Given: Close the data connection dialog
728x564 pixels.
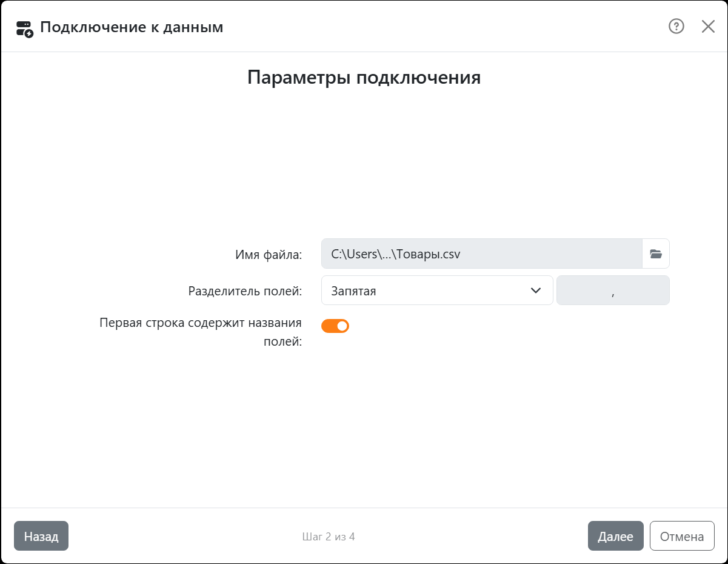Looking at the screenshot, I should [x=708, y=26].
